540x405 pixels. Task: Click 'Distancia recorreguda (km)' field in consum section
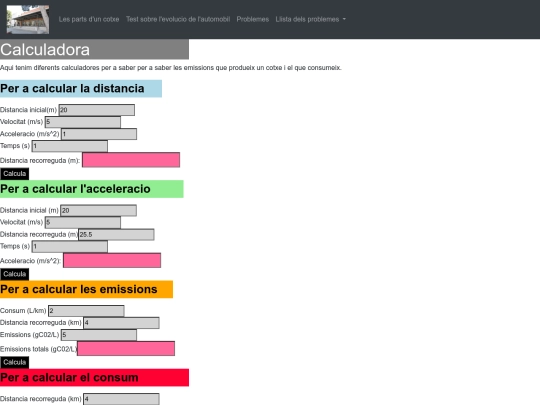pos(121,399)
